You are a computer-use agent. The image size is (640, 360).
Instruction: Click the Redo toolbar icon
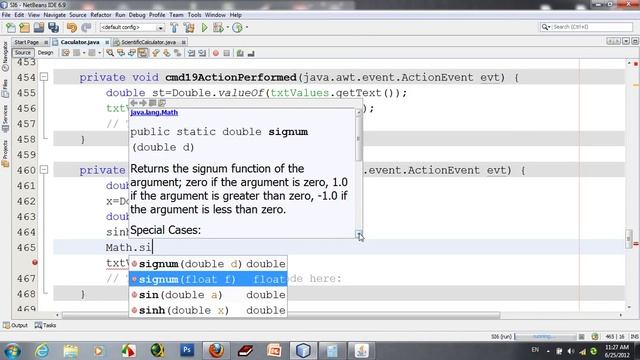pyautogui.click(x=86, y=27)
